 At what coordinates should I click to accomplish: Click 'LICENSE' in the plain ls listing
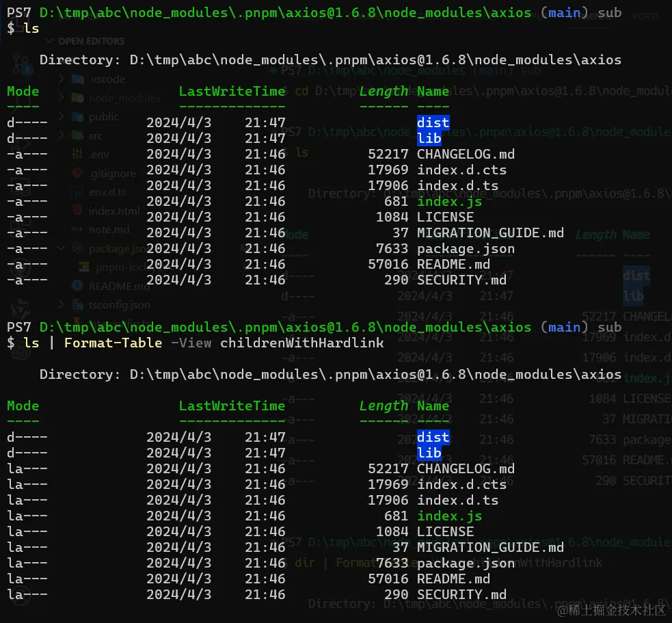tap(445, 217)
